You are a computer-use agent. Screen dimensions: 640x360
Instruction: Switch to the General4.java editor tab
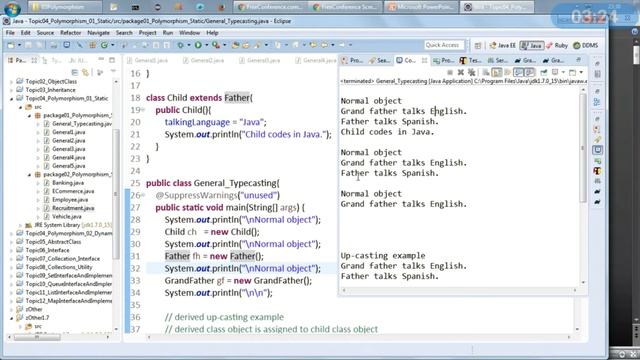(x=316, y=60)
